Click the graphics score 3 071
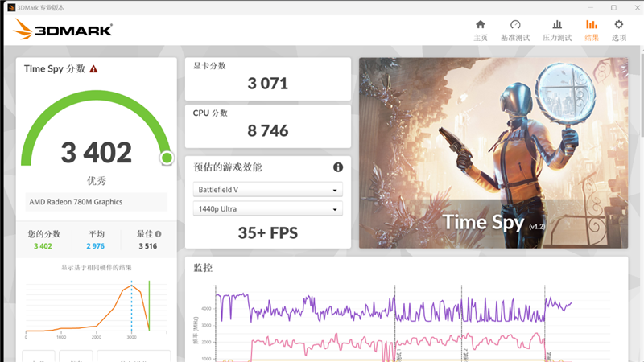This screenshot has width=644, height=362. 268,84
